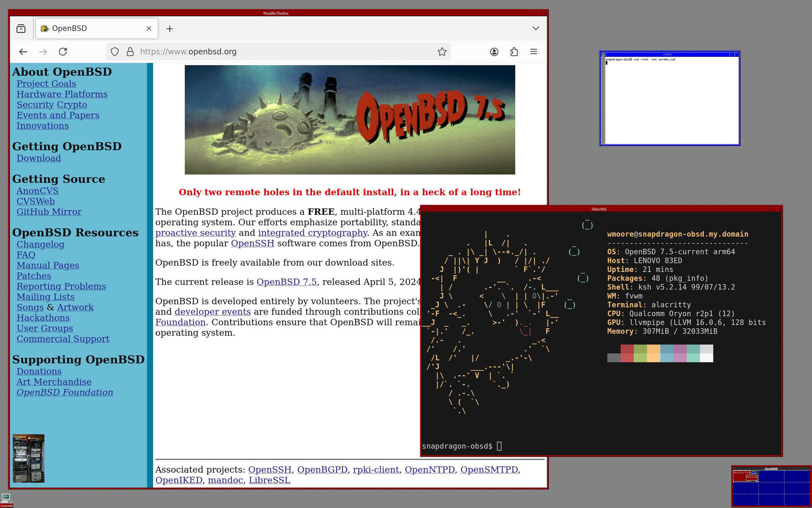Click the red color swatch in terminal

click(x=627, y=353)
